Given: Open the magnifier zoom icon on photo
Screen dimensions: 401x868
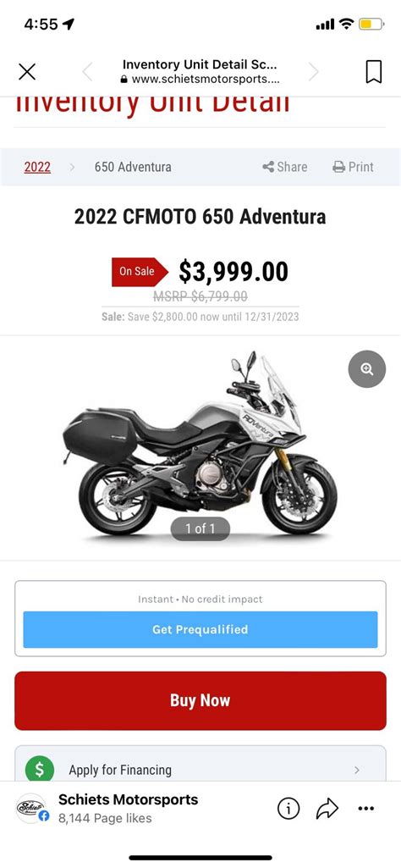Looking at the screenshot, I should point(366,368).
